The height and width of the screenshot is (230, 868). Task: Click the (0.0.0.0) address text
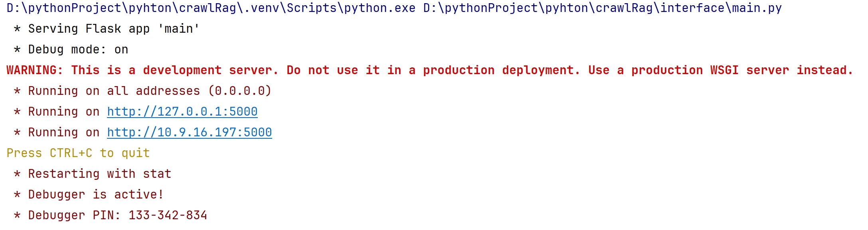[x=239, y=91]
